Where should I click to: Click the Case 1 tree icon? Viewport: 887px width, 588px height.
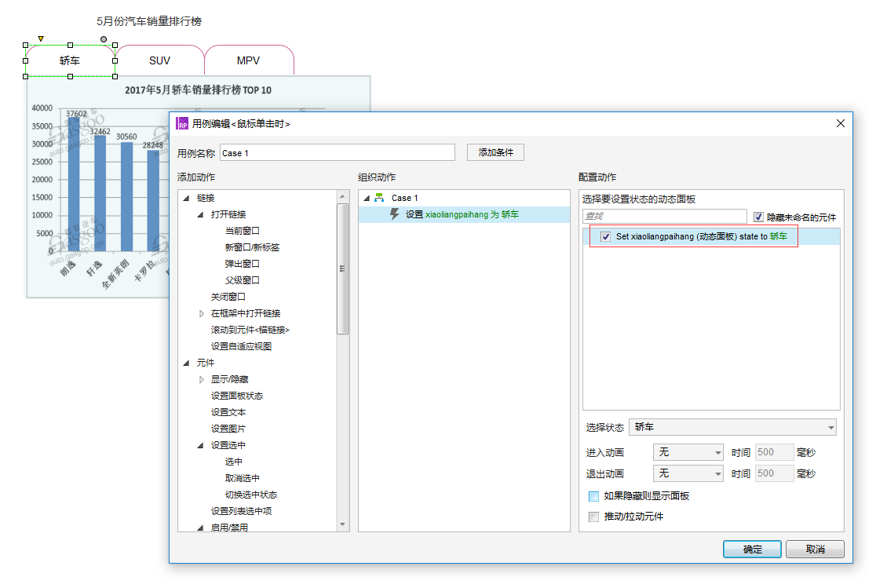379,198
